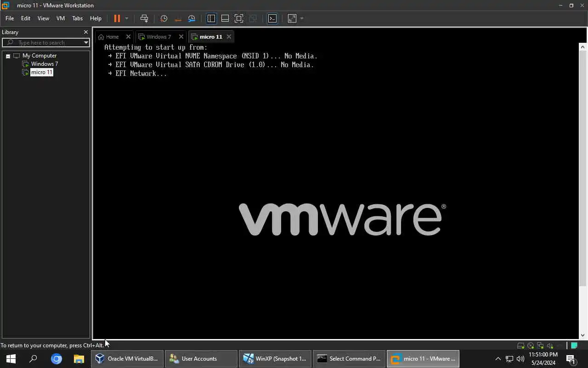Close the Library panel
This screenshot has width=588, height=368.
click(85, 32)
